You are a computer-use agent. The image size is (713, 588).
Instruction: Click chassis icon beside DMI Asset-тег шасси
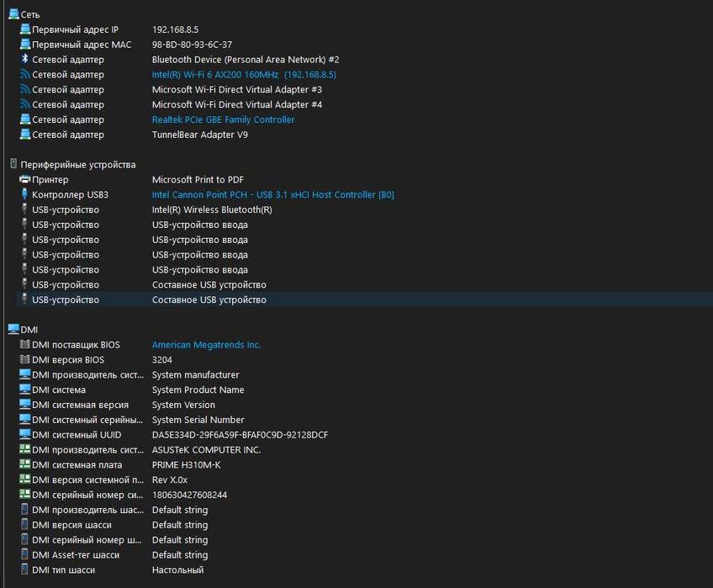click(x=24, y=554)
